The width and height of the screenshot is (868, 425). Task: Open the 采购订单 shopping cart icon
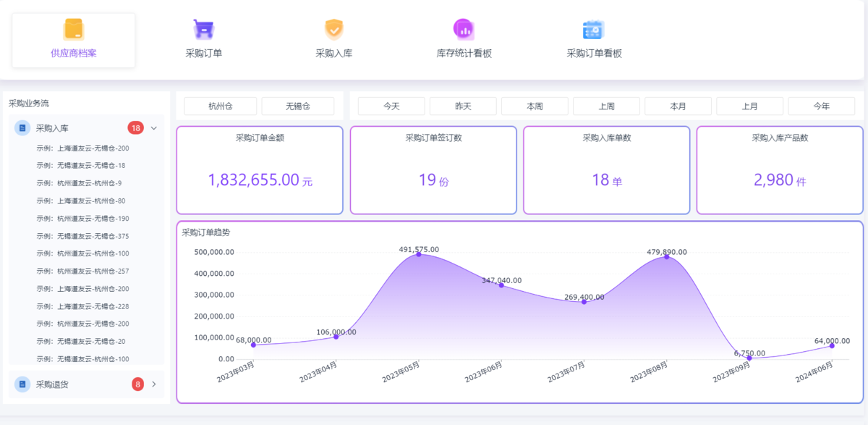[x=204, y=29]
